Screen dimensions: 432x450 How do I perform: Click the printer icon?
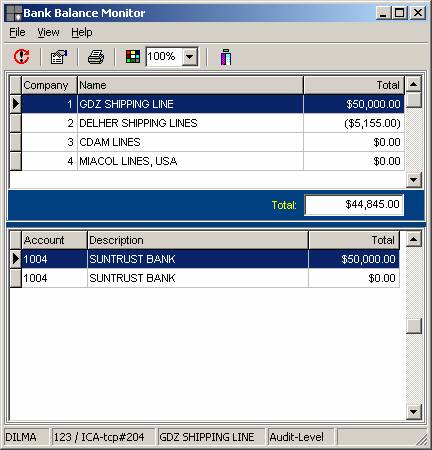pos(96,57)
